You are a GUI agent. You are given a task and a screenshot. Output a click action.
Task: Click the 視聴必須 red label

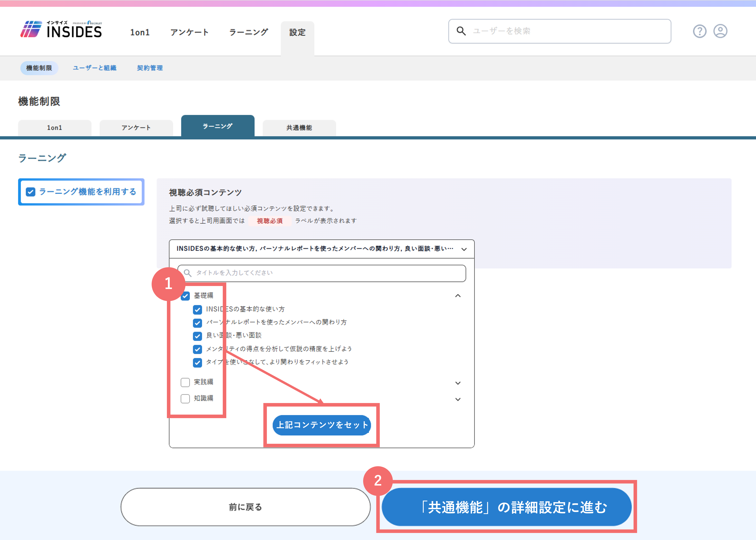coord(270,221)
